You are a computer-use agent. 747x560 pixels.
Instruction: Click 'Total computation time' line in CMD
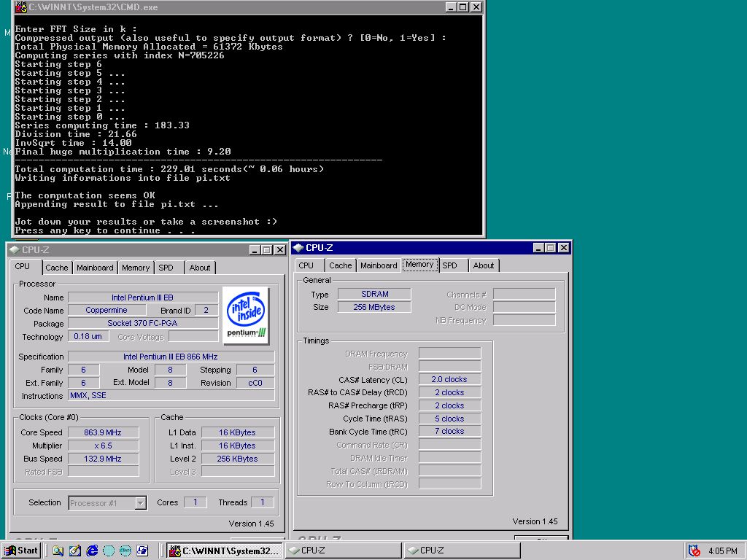(169, 169)
